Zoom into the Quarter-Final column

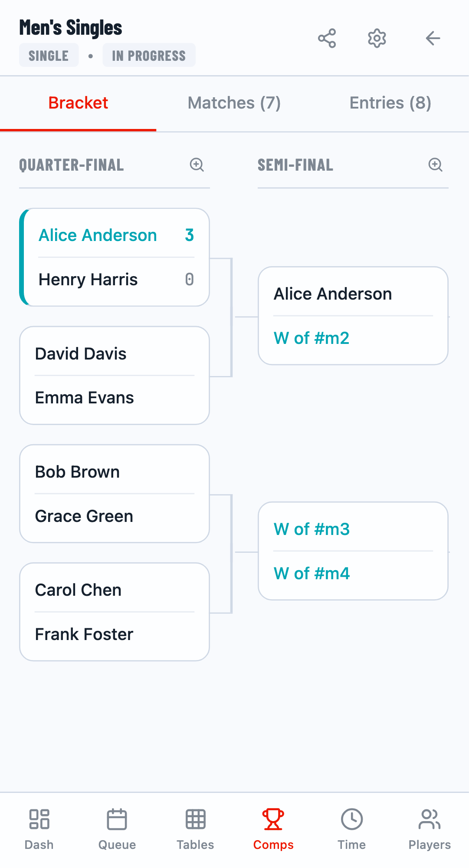click(x=197, y=165)
